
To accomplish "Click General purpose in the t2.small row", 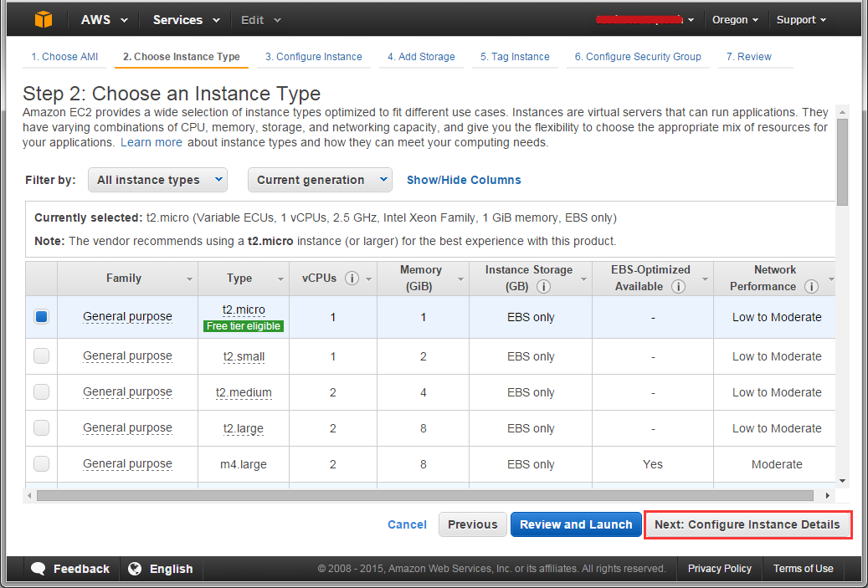I will coord(127,356).
